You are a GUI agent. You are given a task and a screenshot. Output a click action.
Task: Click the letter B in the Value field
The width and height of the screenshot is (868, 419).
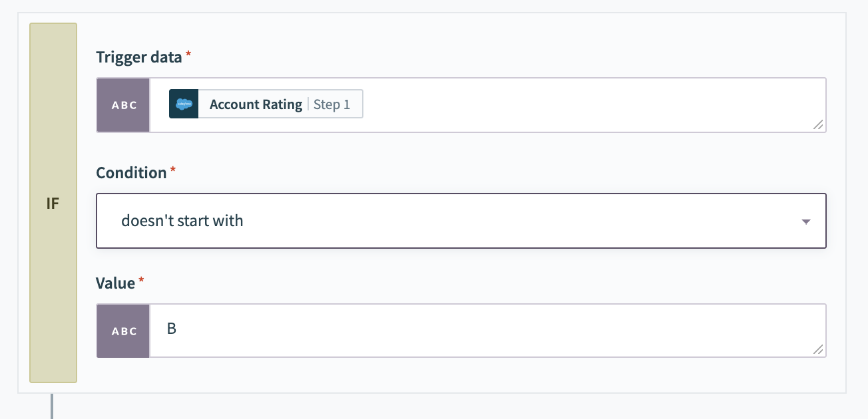tap(172, 329)
